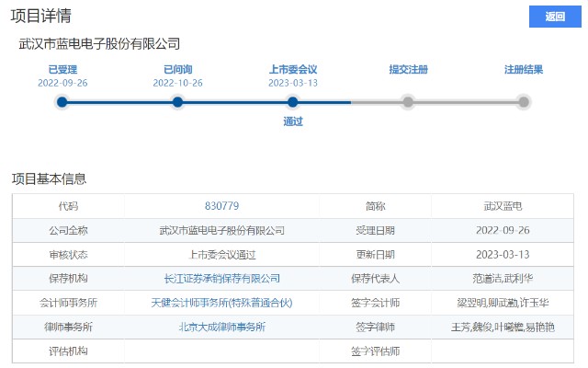
Task: Click the 保荐代表人 label cell
Action: point(375,278)
